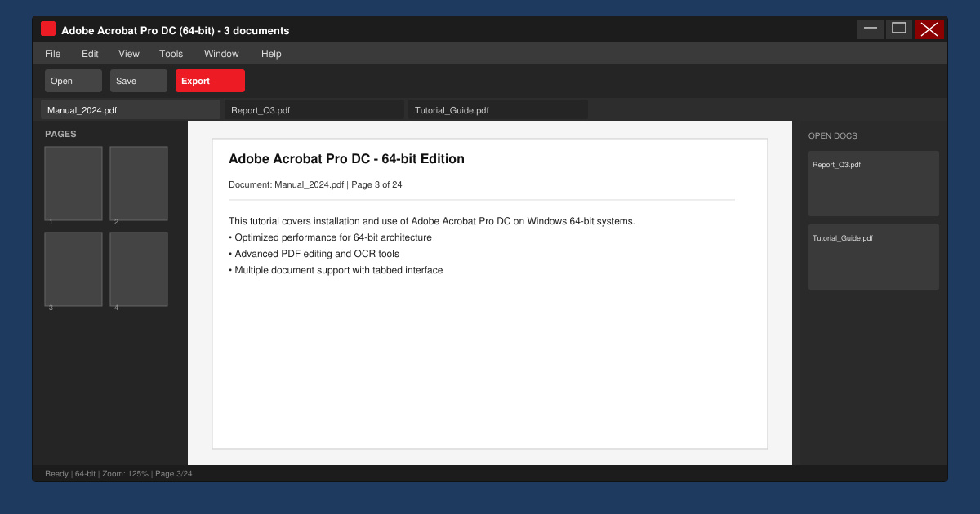The image size is (980, 514).
Task: Select page 2 thumbnail
Action: coord(139,184)
